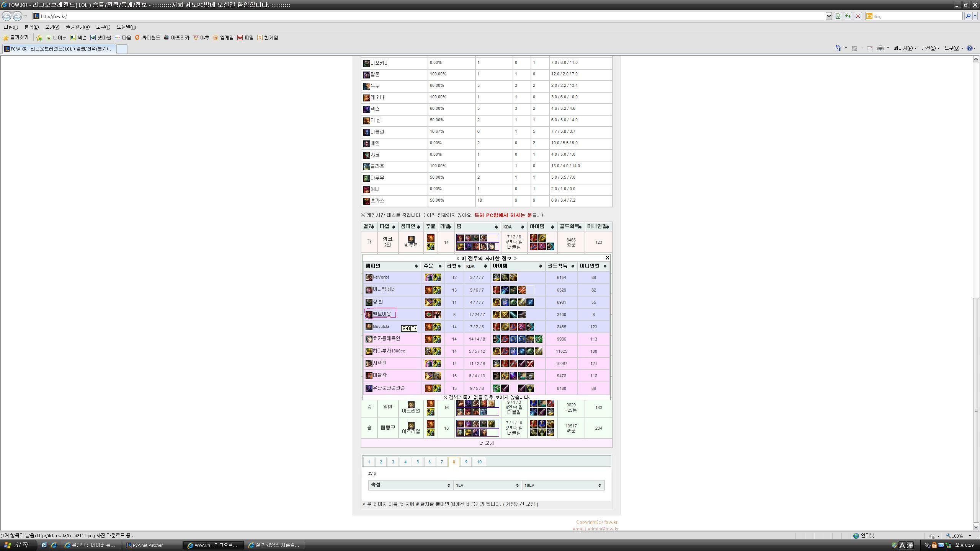
Task: Click the 초가스 champion icon in stats table
Action: coord(366,201)
